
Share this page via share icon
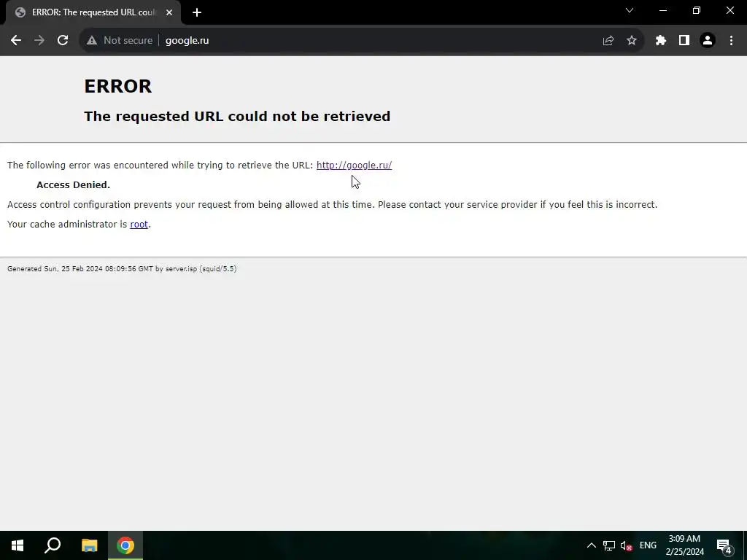point(608,41)
